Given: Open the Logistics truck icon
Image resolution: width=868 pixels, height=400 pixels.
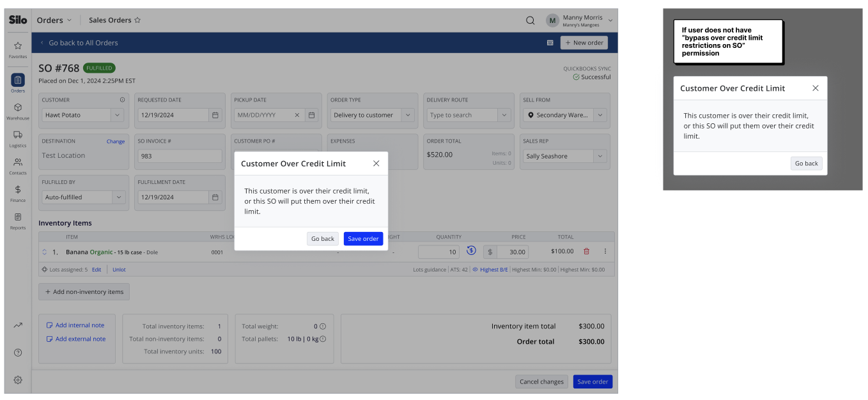Looking at the screenshot, I should click(18, 138).
